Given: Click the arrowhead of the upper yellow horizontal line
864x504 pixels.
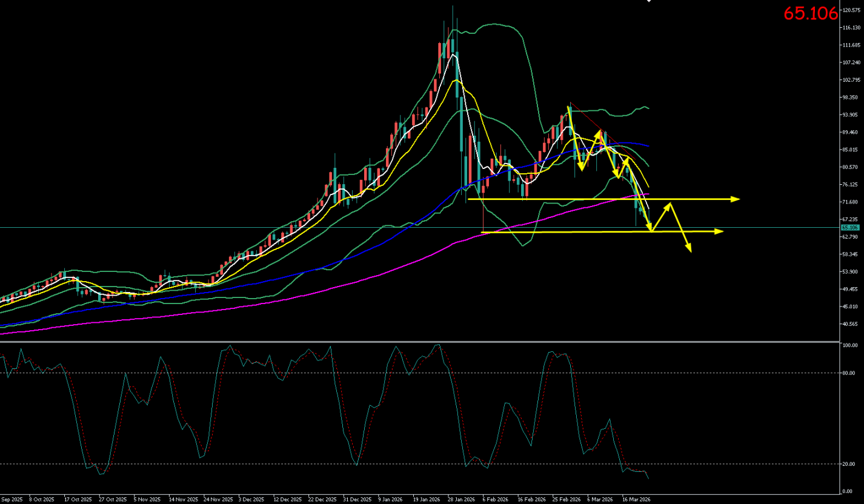Looking at the screenshot, I should pos(736,199).
